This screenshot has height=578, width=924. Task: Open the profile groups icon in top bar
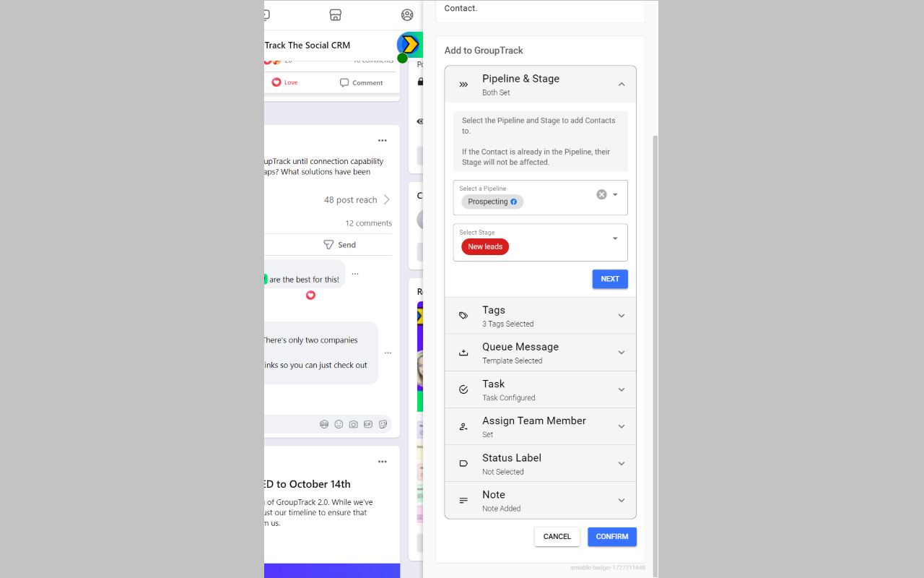click(407, 15)
